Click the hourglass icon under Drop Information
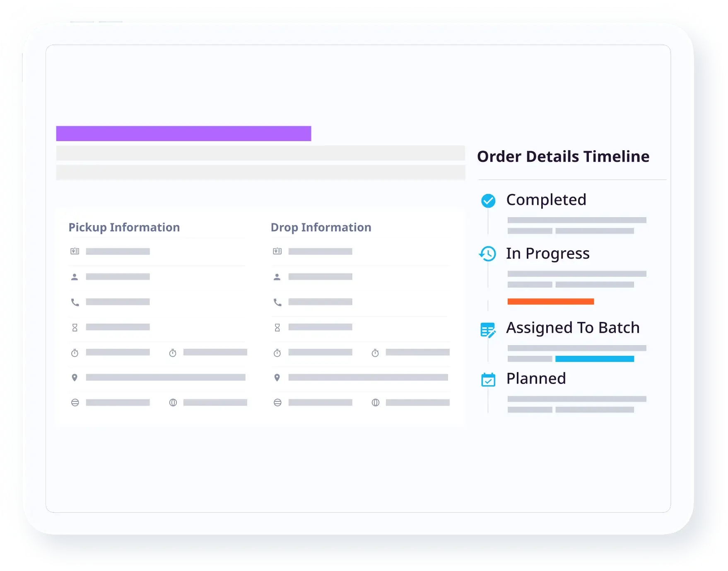The image size is (728, 571). pos(277,328)
